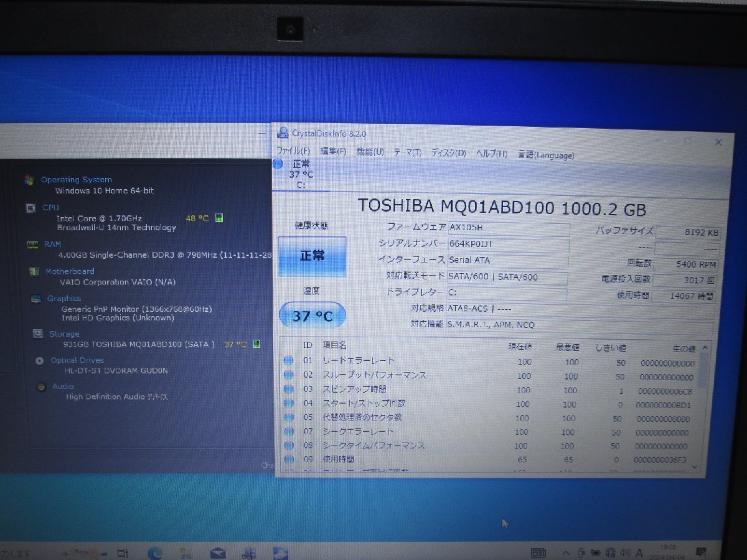The image size is (747, 560).
Task: Click the drive icon beside Storage
Action: tap(38, 334)
